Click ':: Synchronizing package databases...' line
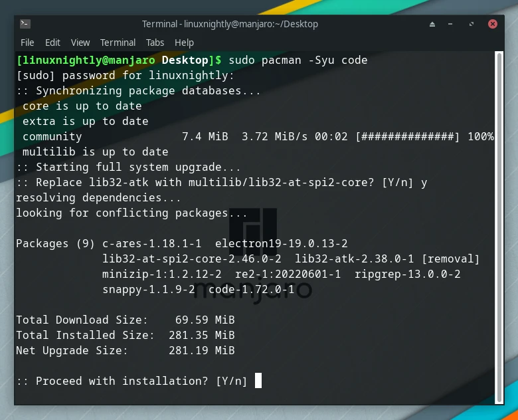The image size is (518, 420). (138, 90)
